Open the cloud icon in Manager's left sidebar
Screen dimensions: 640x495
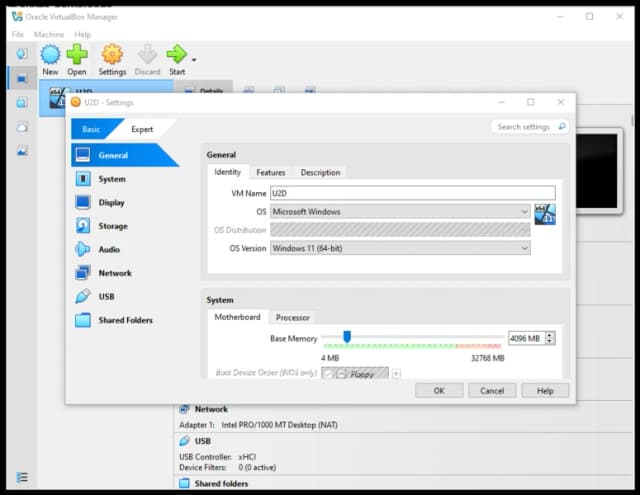22,127
